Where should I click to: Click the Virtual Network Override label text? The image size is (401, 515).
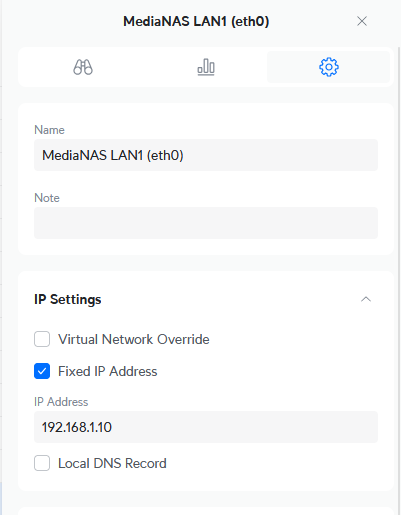134,339
